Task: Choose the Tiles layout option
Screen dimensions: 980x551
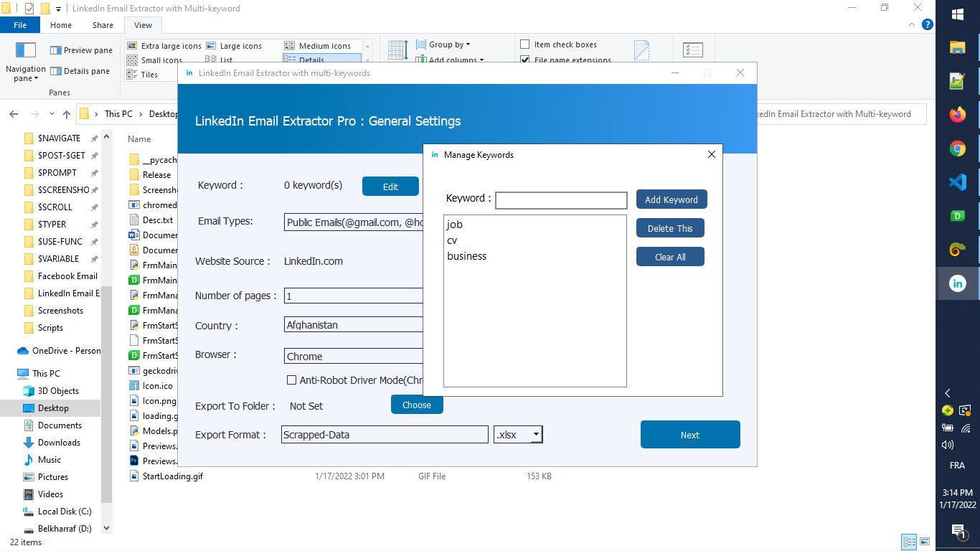Action: (x=142, y=75)
